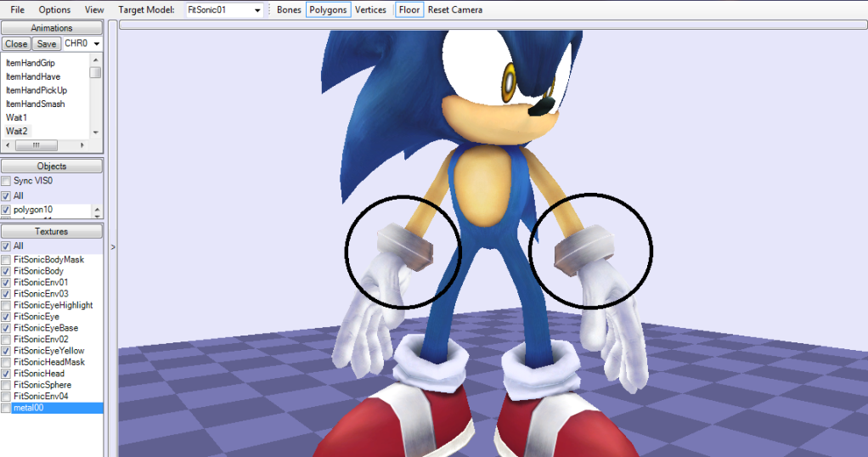Enable the FitSonicEnv04 texture checkbox

coord(6,396)
